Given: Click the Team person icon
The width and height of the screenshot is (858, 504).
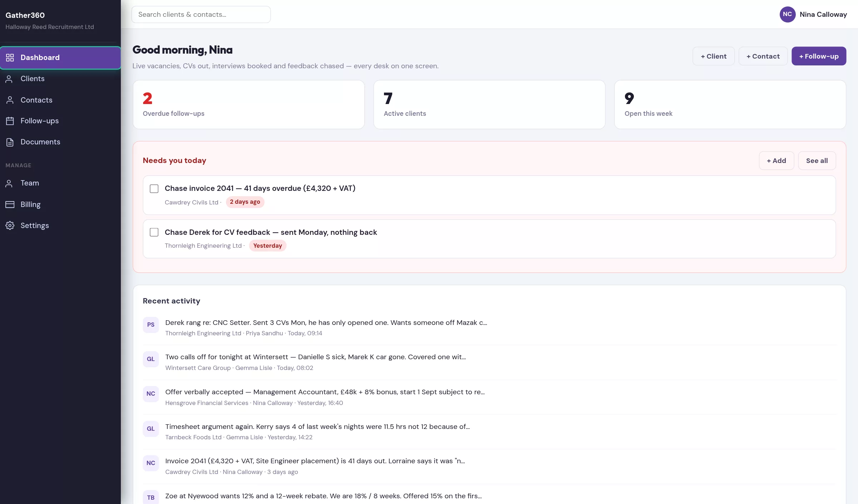Looking at the screenshot, I should tap(9, 183).
